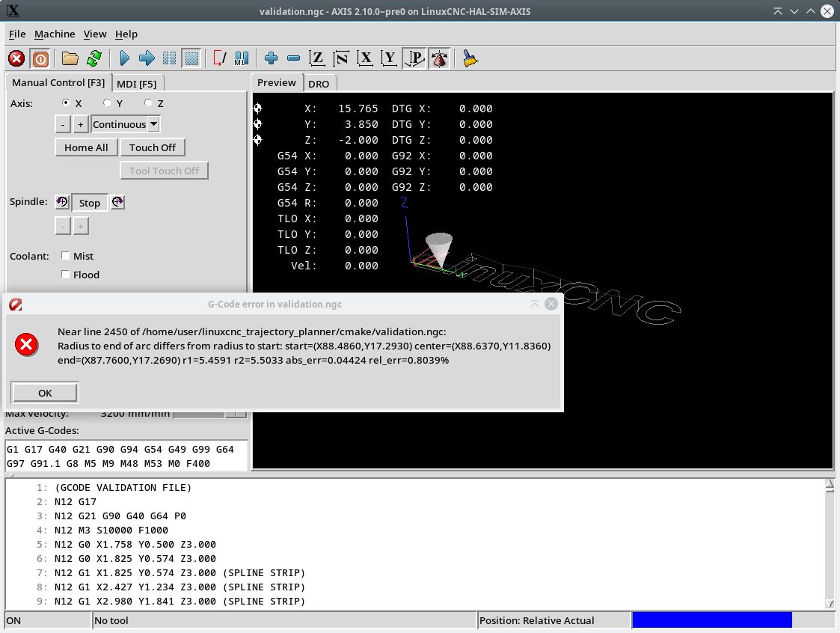This screenshot has width=840, height=633.
Task: Click the spindle Stop button
Action: 90,203
